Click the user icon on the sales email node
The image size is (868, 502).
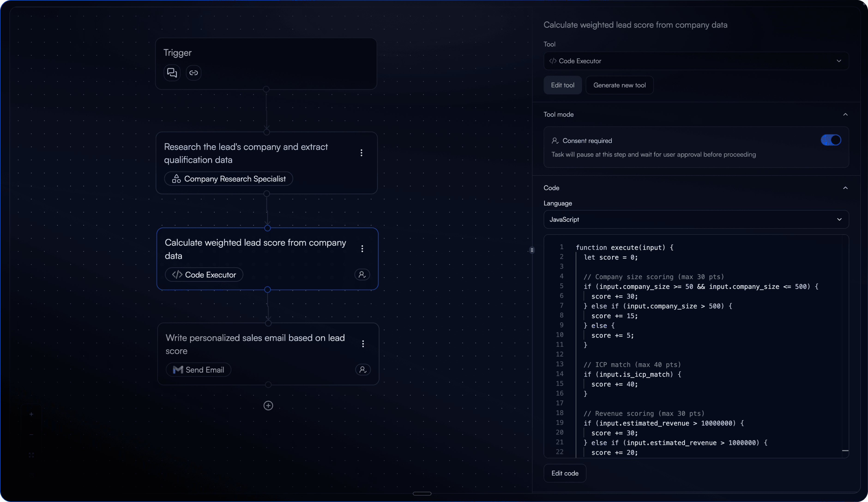pos(363,370)
